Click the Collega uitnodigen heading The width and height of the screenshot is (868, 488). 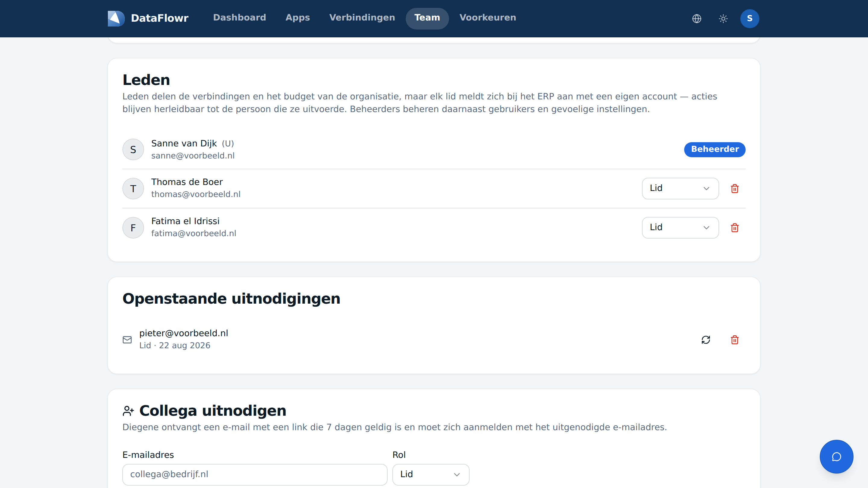click(212, 411)
